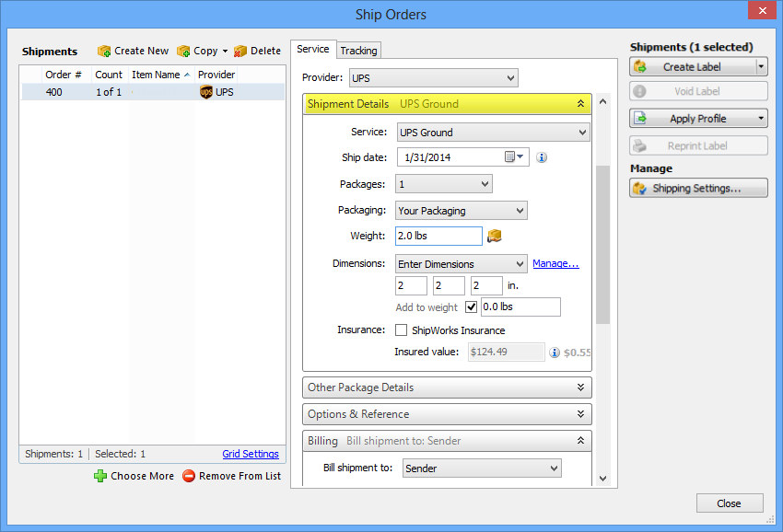Open the Service dropdown showing UPS Ground
Viewport: 783px width, 532px height.
coord(494,133)
